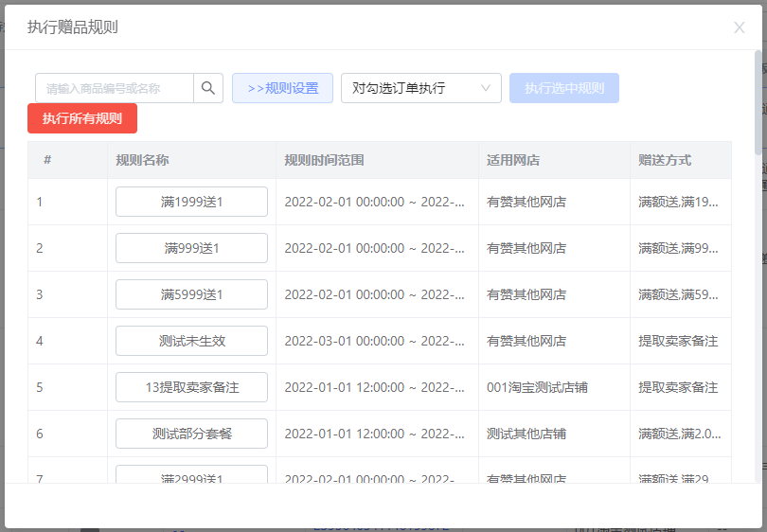767x532 pixels.
Task: Close the 执行赠品规则 dialog
Action: 740,27
